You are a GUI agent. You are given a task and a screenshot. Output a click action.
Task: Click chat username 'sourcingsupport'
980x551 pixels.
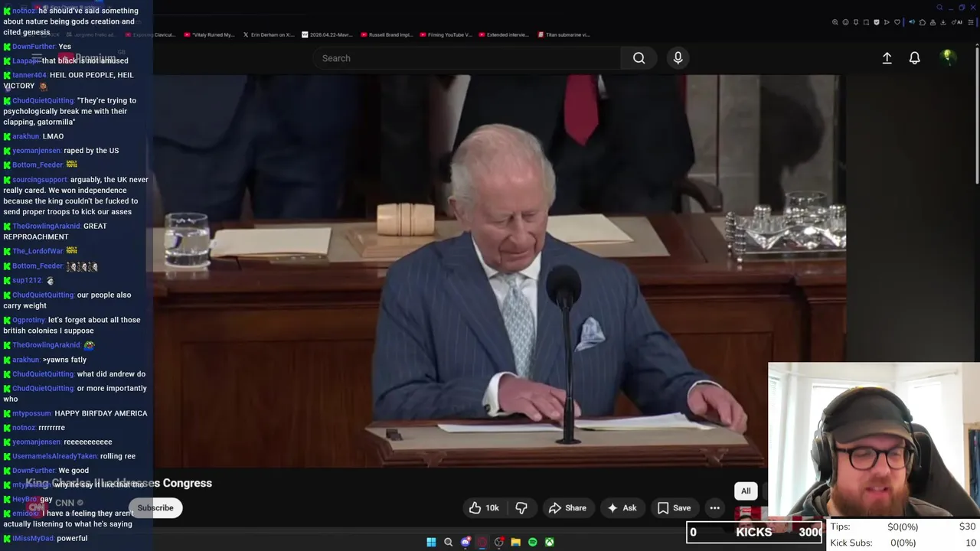click(x=40, y=180)
